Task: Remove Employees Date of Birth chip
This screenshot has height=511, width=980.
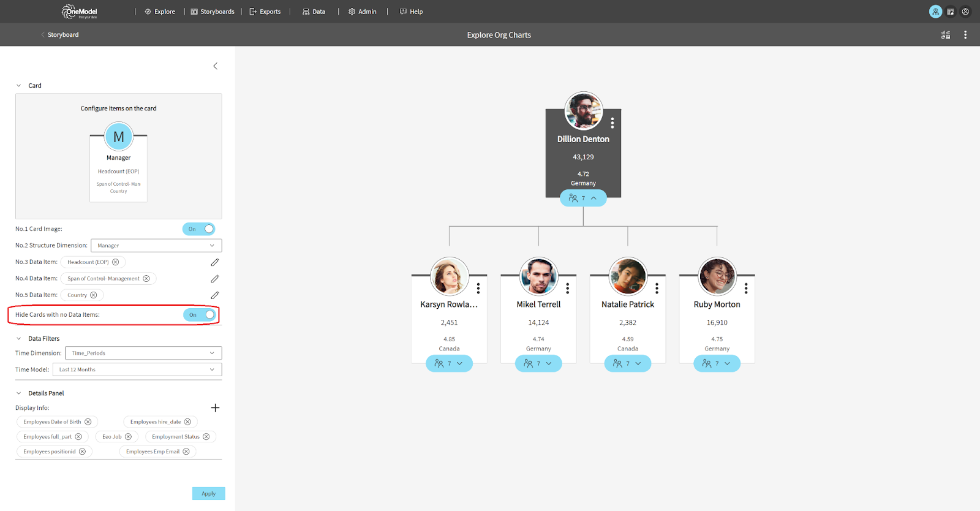Action: click(x=88, y=422)
